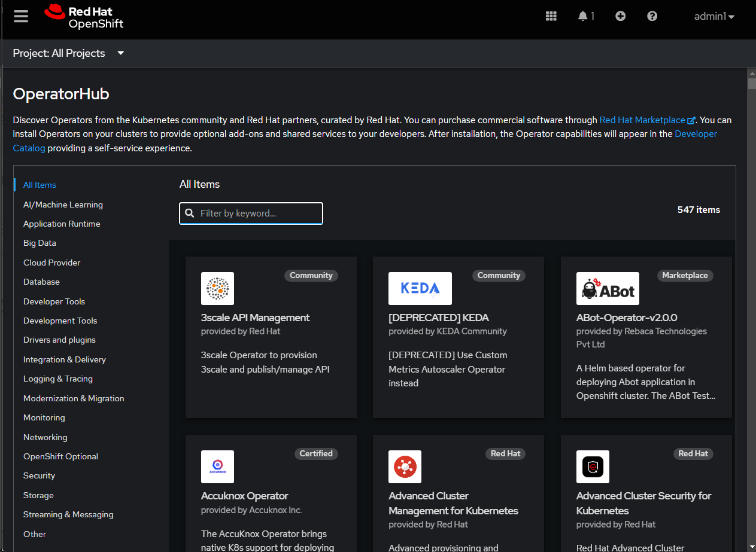Click the 'A Helm based operator' description

pos(646,382)
